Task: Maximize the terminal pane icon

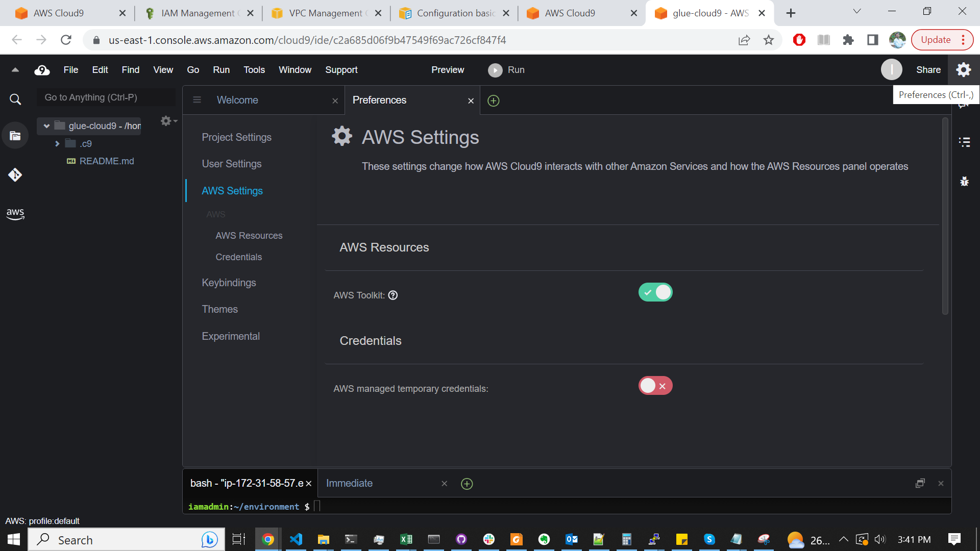Action: pyautogui.click(x=920, y=483)
